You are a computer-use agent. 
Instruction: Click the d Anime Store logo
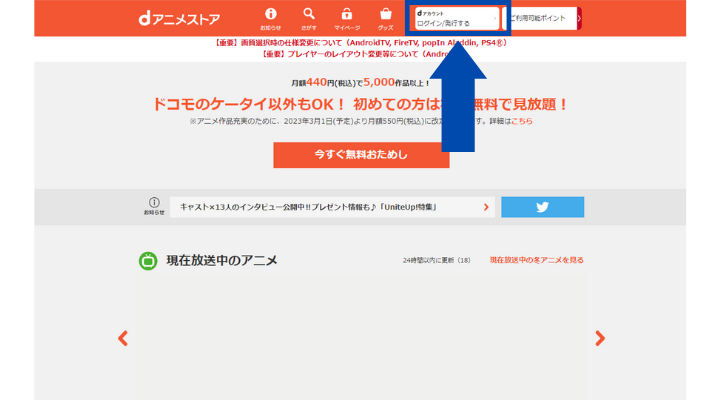coord(181,18)
